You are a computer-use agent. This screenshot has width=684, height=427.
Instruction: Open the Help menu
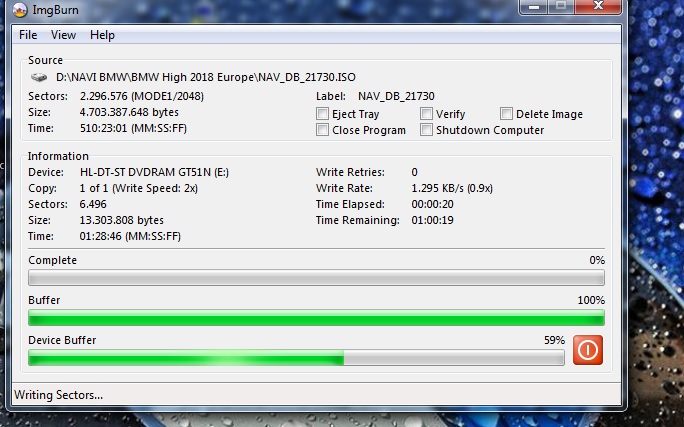[102, 35]
